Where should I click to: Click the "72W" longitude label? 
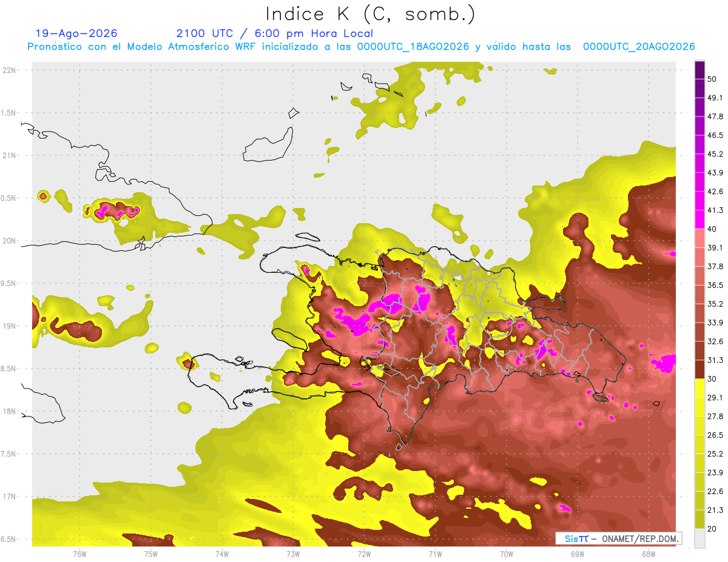click(x=364, y=554)
